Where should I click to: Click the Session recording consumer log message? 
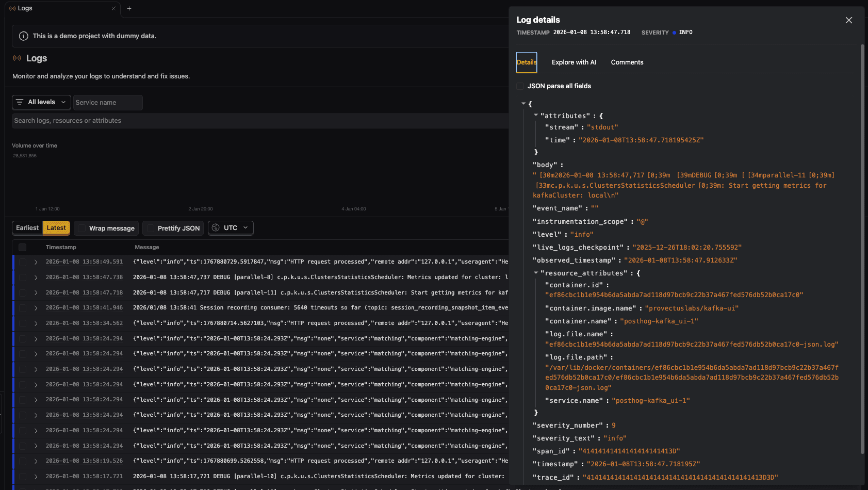320,308
